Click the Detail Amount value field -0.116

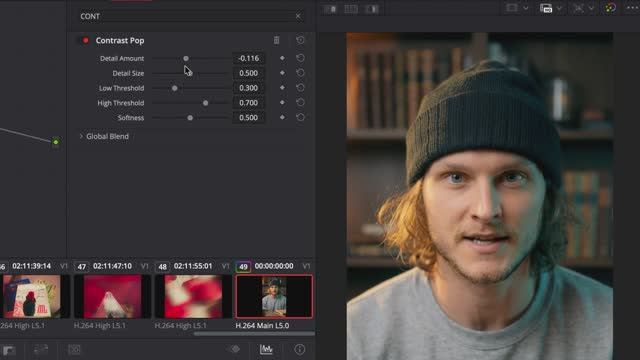(x=249, y=58)
